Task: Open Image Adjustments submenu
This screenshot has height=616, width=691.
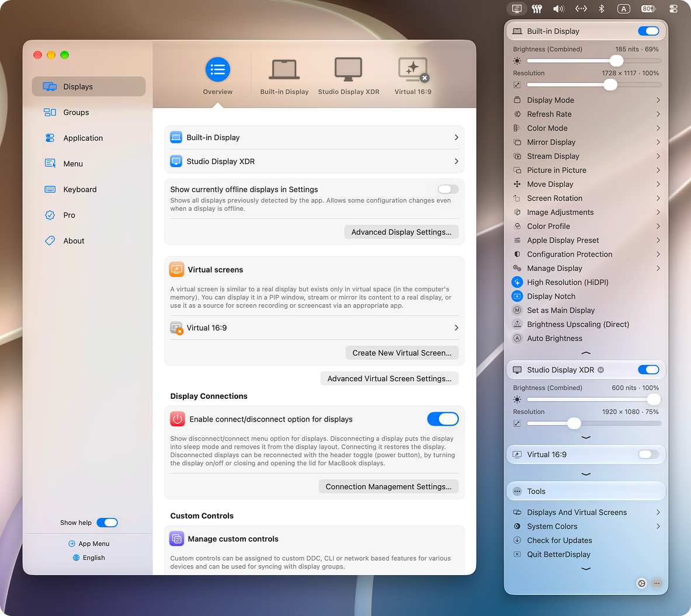Action: coord(587,213)
